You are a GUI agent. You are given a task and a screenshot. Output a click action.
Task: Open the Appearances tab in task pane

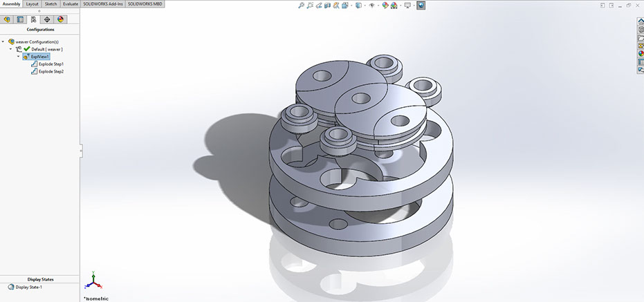tap(640, 54)
